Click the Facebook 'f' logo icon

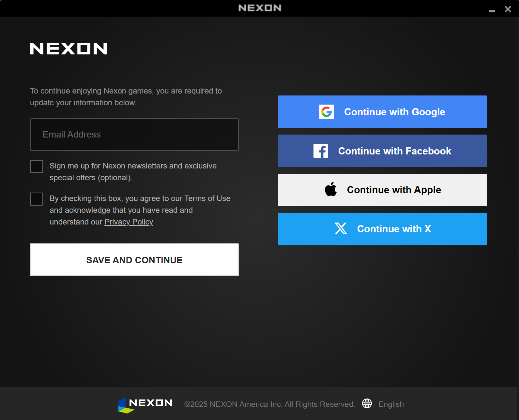pyautogui.click(x=320, y=151)
